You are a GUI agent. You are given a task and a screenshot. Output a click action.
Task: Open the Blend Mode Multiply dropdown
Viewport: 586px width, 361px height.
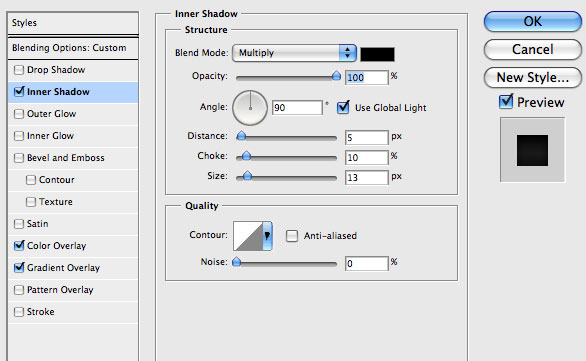coord(294,53)
